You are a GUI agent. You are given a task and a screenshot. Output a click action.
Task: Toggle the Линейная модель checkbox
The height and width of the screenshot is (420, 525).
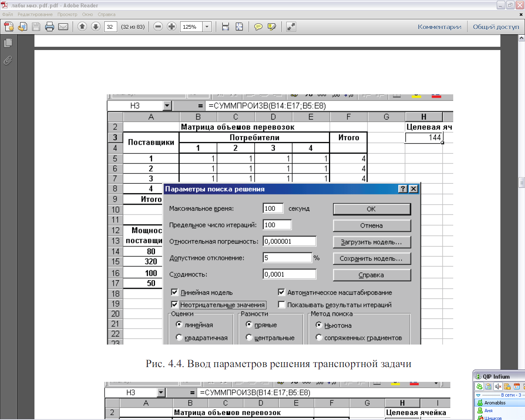point(174,292)
